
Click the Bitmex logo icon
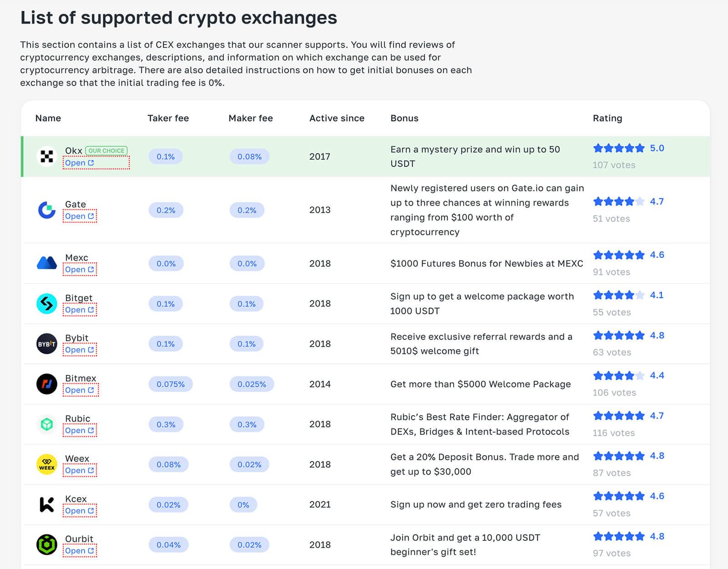click(x=46, y=384)
